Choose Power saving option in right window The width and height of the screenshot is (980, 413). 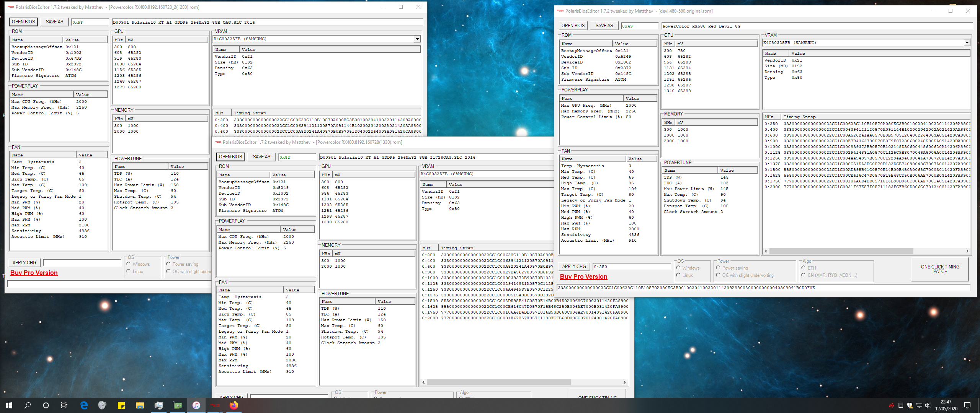point(718,268)
